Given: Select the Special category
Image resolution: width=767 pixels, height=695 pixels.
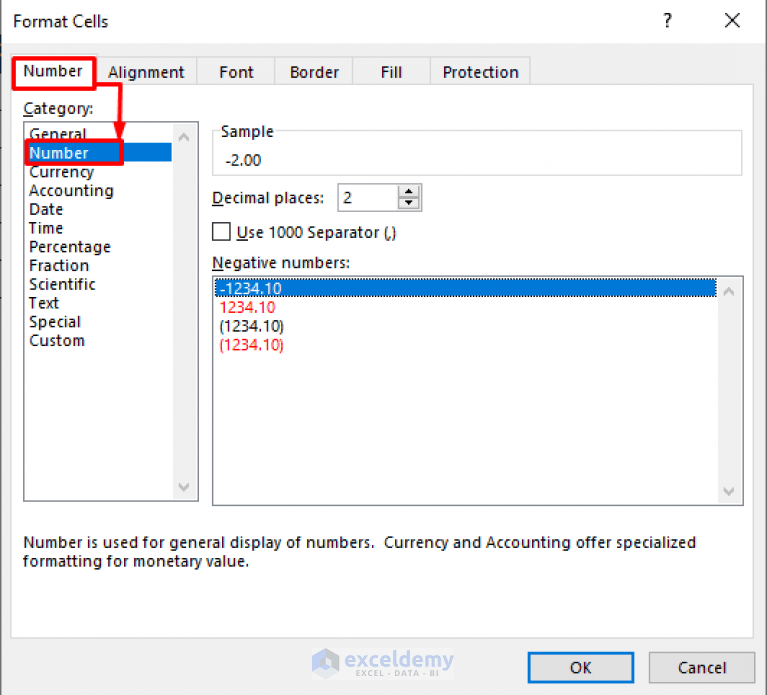Looking at the screenshot, I should point(98,322).
